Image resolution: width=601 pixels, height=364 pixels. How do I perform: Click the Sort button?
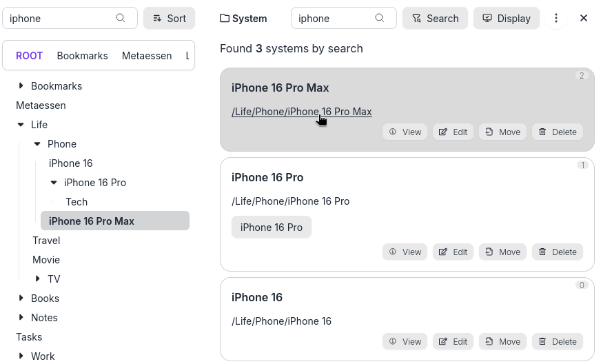click(x=169, y=19)
